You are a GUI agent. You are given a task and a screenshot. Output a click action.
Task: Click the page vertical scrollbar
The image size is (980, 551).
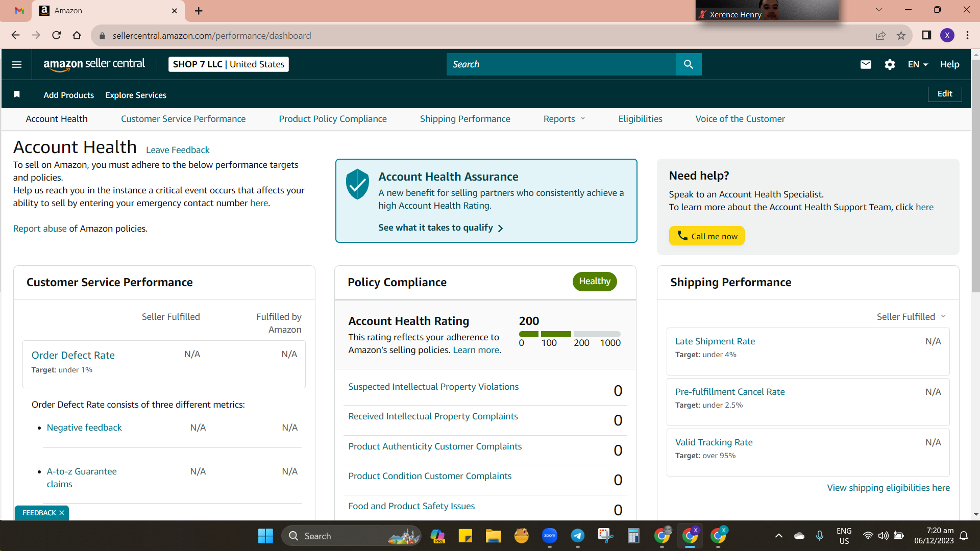pos(975,176)
